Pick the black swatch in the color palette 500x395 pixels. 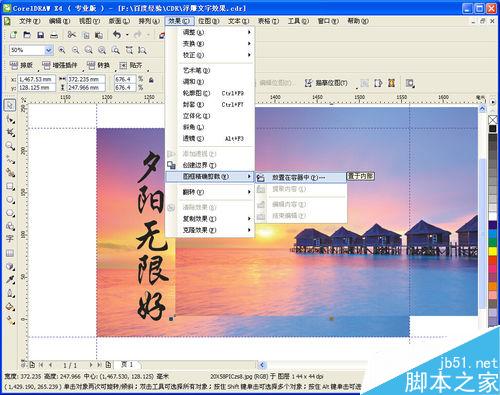pos(493,128)
